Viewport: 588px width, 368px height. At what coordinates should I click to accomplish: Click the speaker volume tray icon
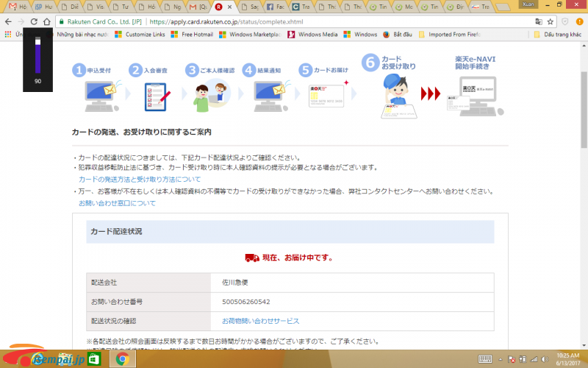point(545,359)
